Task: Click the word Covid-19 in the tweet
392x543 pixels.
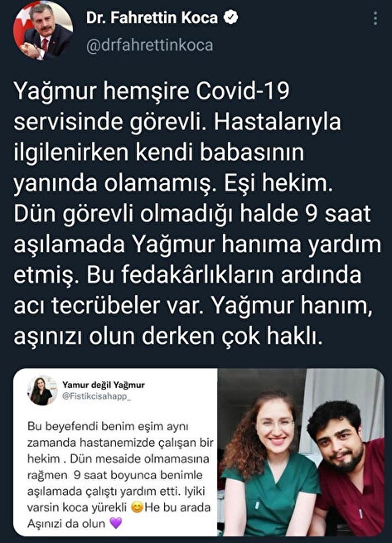Action: coord(242,91)
